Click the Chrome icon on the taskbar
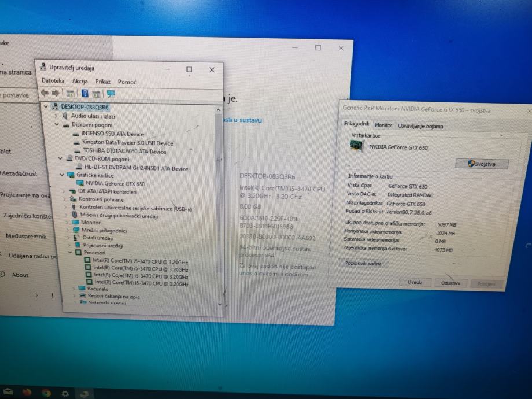Image resolution: width=532 pixels, height=399 pixels. 46,393
